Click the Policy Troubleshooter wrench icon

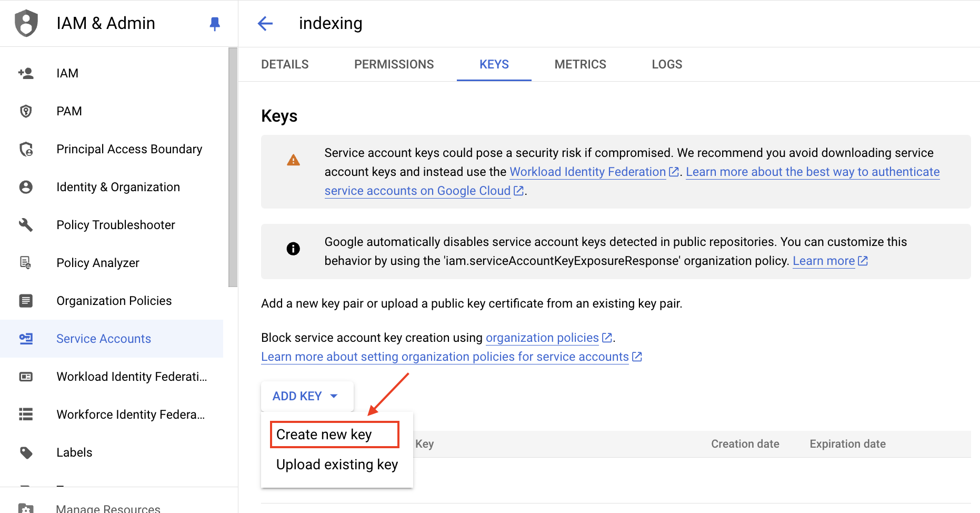26,225
